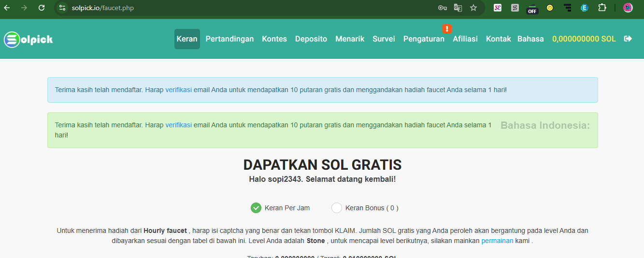Open the Chrome profile avatar
The image size is (644, 258).
[628, 8]
